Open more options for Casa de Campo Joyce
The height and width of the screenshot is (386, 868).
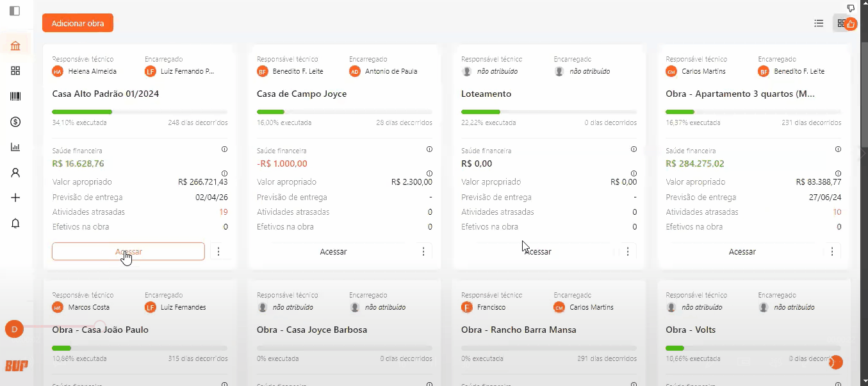[x=423, y=251]
